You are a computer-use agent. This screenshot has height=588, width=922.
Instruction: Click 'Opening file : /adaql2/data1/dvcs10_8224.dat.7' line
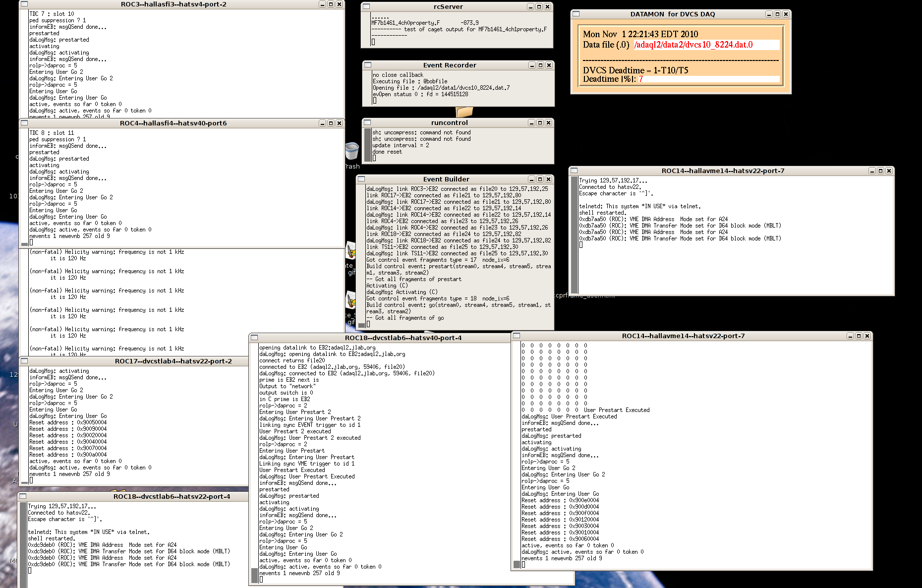(441, 88)
